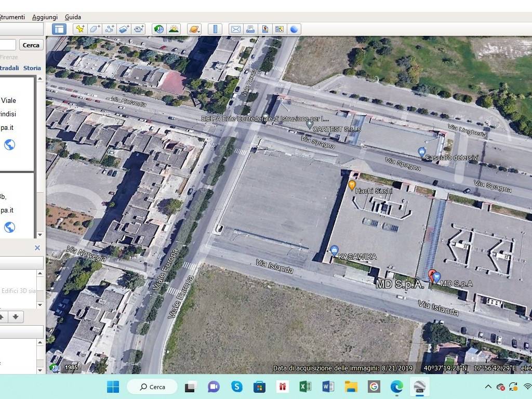
Task: Open the Aggiungi menu
Action: pyautogui.click(x=45, y=17)
